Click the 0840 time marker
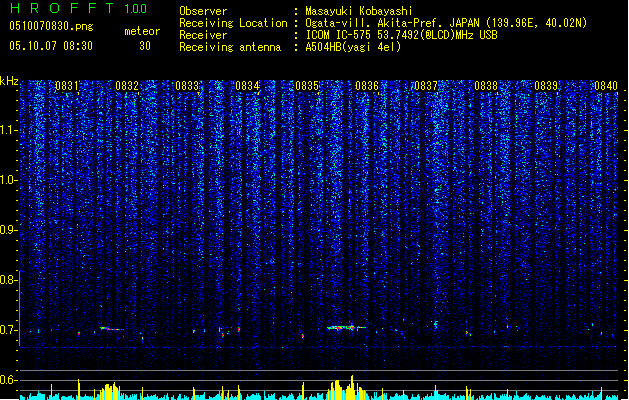Screen dimensions: 629x400 click(606, 86)
